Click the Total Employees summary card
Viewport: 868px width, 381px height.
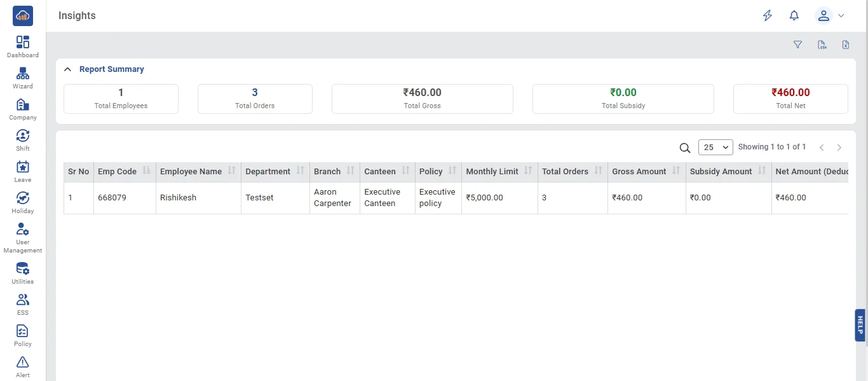[x=121, y=99]
